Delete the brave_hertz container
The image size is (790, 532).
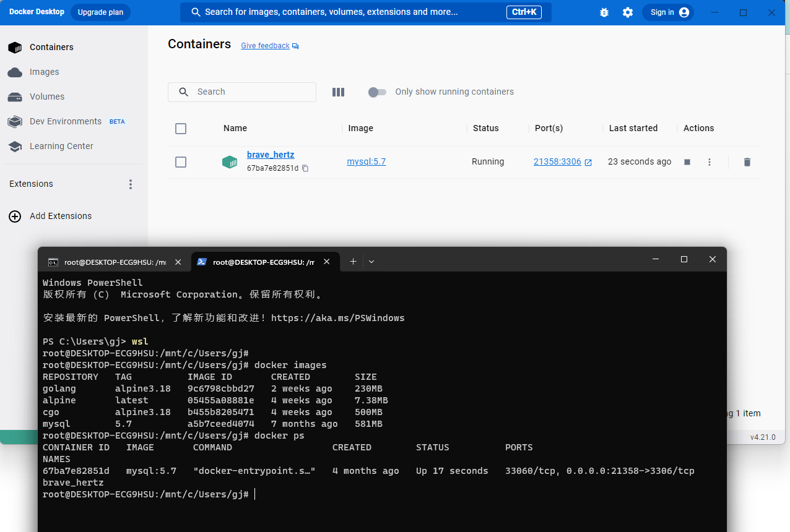(x=747, y=162)
